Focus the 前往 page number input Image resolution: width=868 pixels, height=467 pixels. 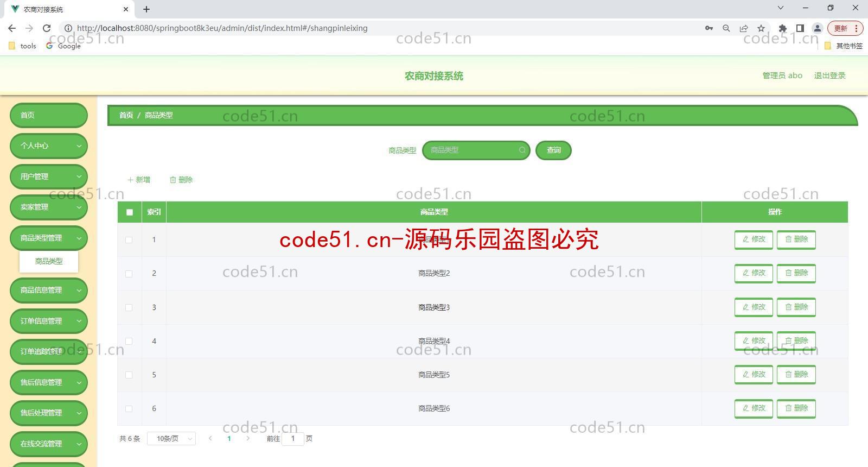coord(293,439)
